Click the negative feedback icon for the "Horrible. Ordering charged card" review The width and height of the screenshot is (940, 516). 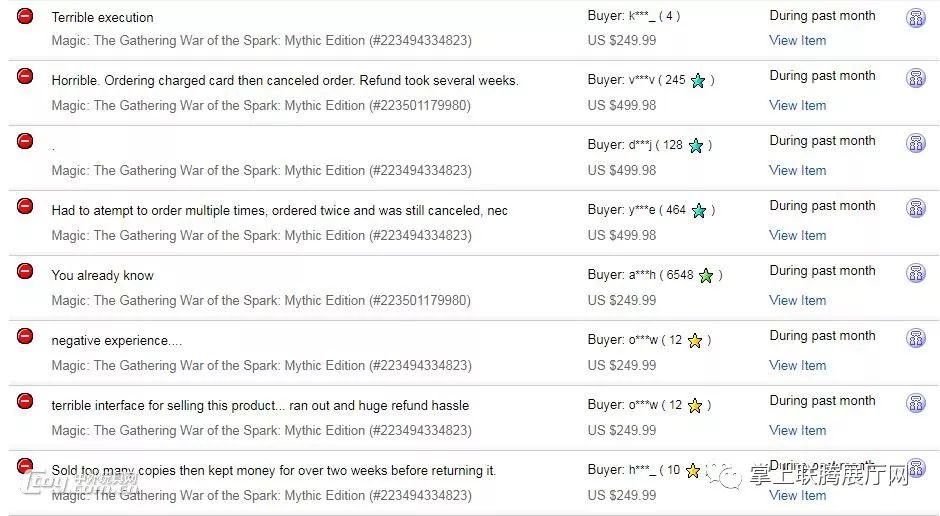(x=25, y=77)
